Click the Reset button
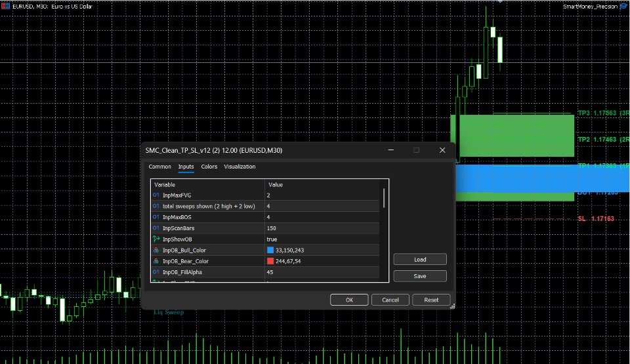Screen dimensions: 630x364 point(431,300)
